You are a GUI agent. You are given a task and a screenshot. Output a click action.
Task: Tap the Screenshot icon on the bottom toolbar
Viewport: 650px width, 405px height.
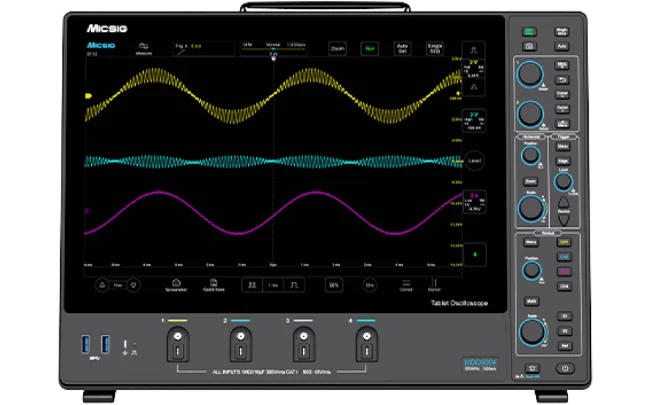176,285
